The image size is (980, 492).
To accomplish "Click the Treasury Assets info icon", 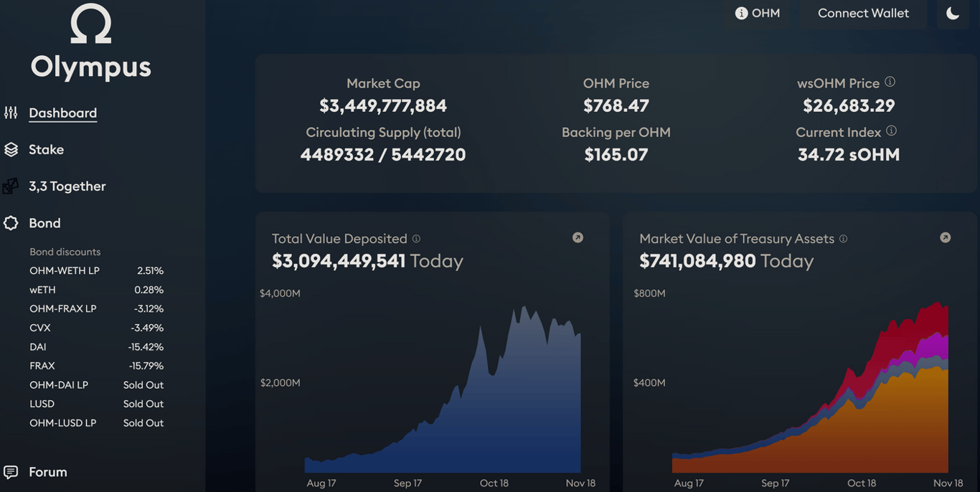I will point(844,238).
